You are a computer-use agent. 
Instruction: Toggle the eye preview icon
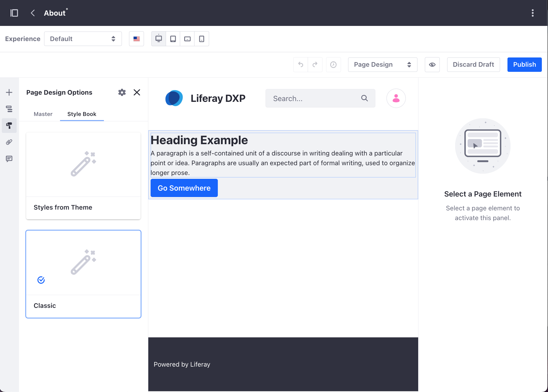pyautogui.click(x=432, y=64)
